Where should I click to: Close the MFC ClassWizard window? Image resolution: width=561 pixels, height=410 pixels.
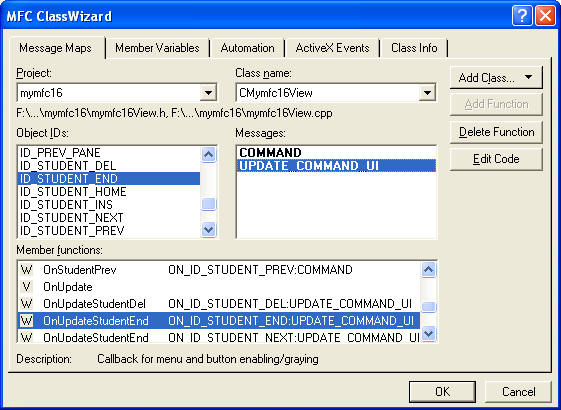click(545, 16)
